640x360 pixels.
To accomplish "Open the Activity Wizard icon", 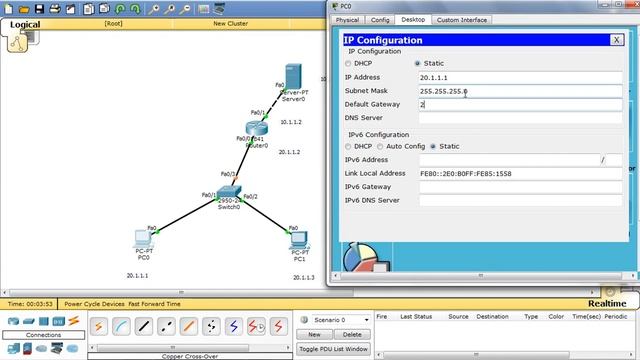I will (71, 9).
